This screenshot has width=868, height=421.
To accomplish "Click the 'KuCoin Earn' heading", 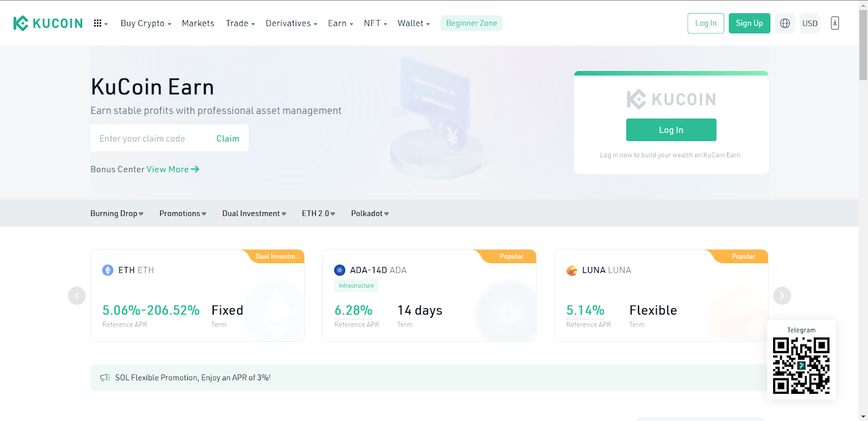I will tap(152, 87).
